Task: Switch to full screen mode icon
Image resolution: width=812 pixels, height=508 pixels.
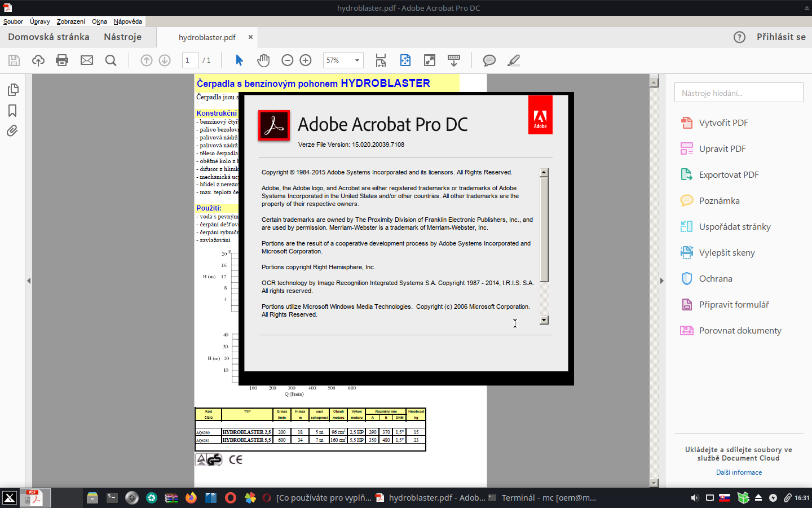Action: tap(430, 60)
